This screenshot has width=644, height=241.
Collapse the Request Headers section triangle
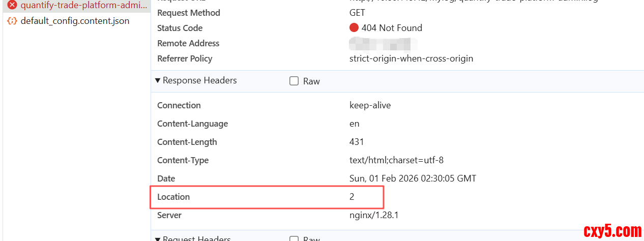pyautogui.click(x=158, y=238)
